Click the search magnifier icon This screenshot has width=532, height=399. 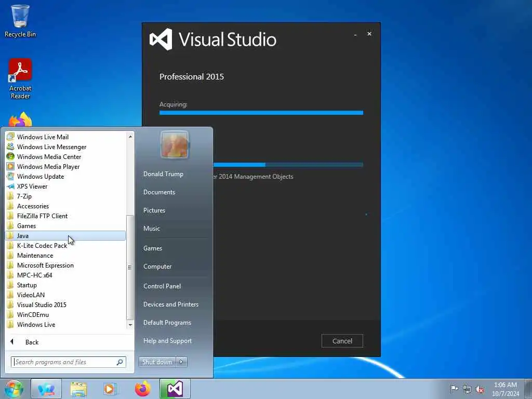coord(120,362)
